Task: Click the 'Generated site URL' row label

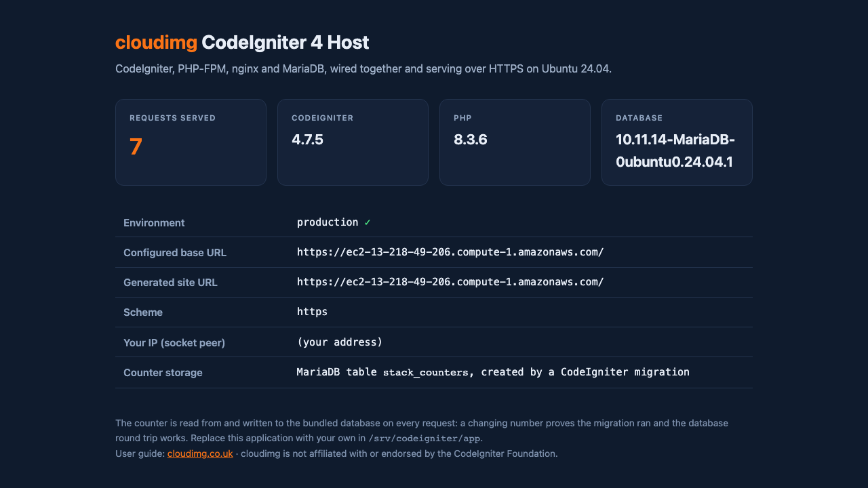Action: pos(170,282)
